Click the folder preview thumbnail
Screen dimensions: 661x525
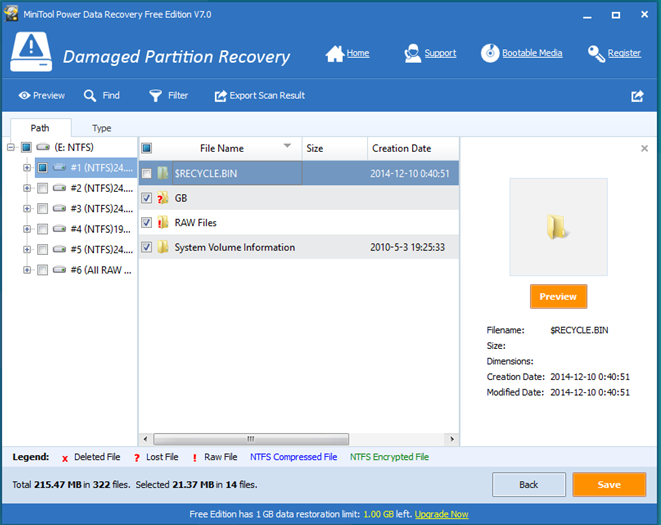click(x=558, y=227)
